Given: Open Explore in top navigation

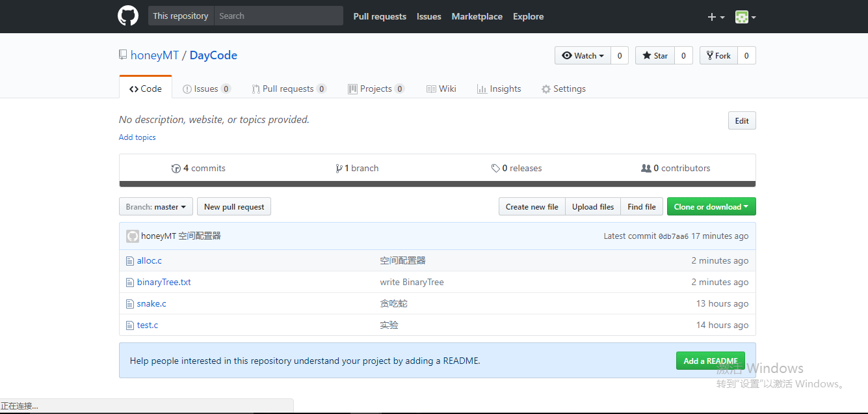Looking at the screenshot, I should (528, 17).
